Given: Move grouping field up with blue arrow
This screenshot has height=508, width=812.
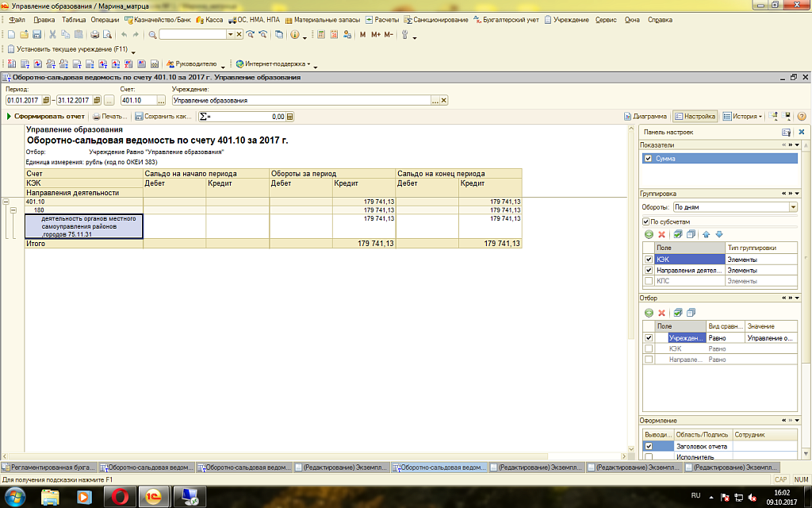Looking at the screenshot, I should coord(707,234).
